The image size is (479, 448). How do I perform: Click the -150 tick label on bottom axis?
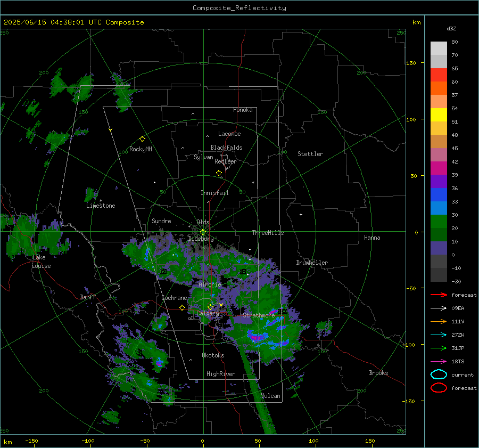[32, 441]
